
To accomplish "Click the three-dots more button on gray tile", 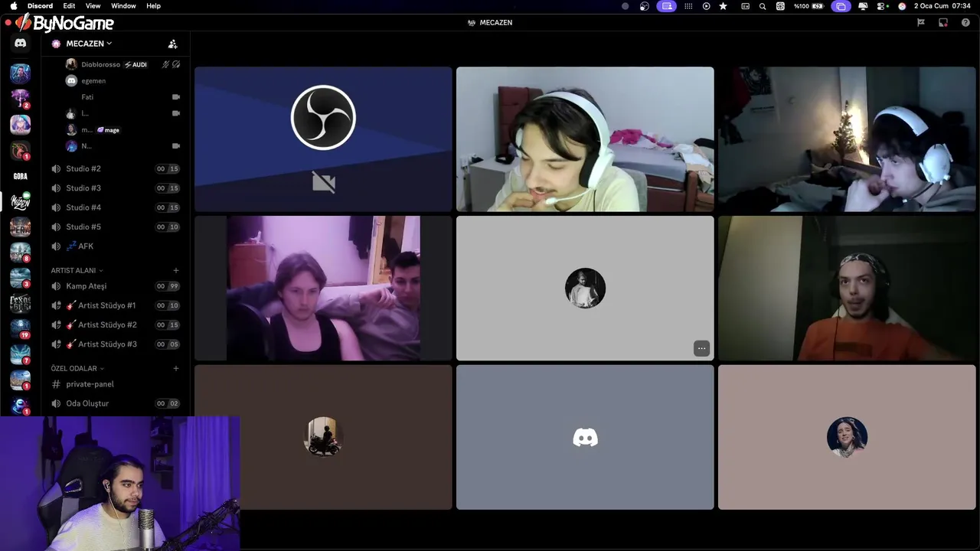I will tap(701, 348).
